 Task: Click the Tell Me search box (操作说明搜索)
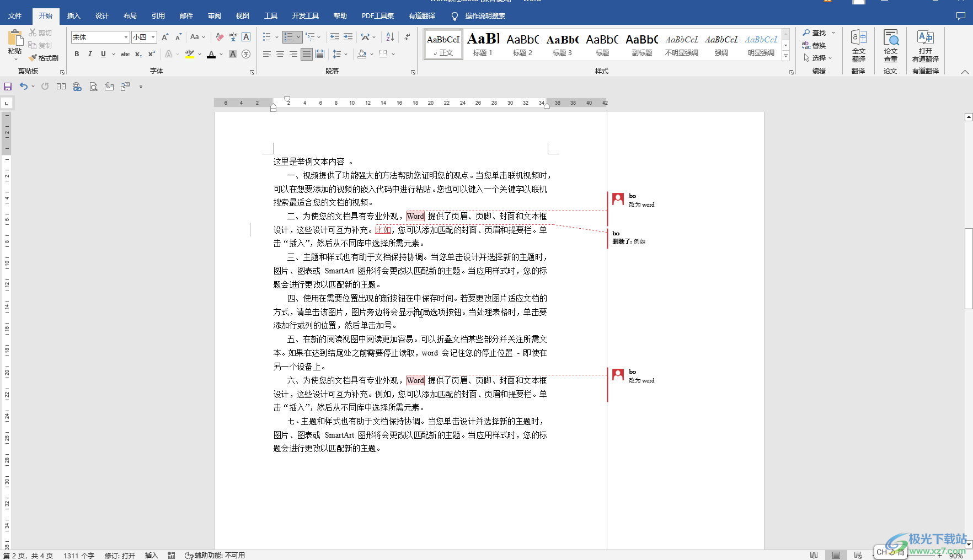479,16
